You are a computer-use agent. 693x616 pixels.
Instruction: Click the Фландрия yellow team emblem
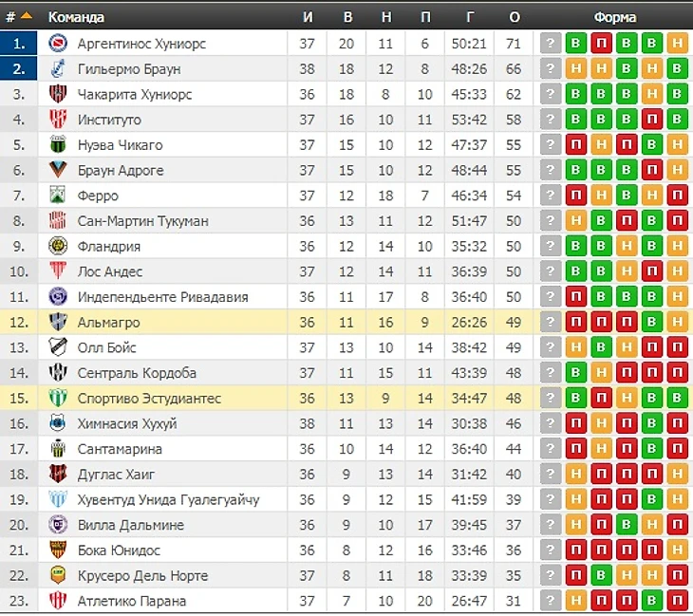(58, 246)
